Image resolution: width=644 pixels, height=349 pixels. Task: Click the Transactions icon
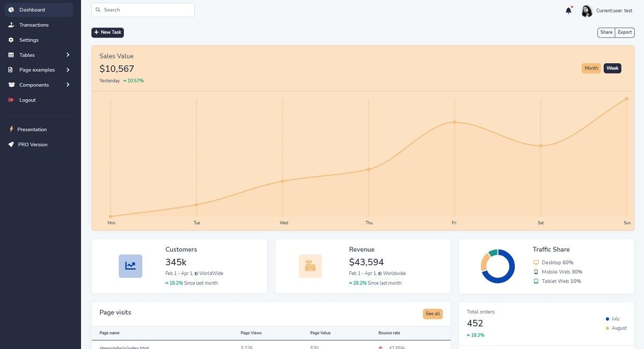[x=11, y=25]
